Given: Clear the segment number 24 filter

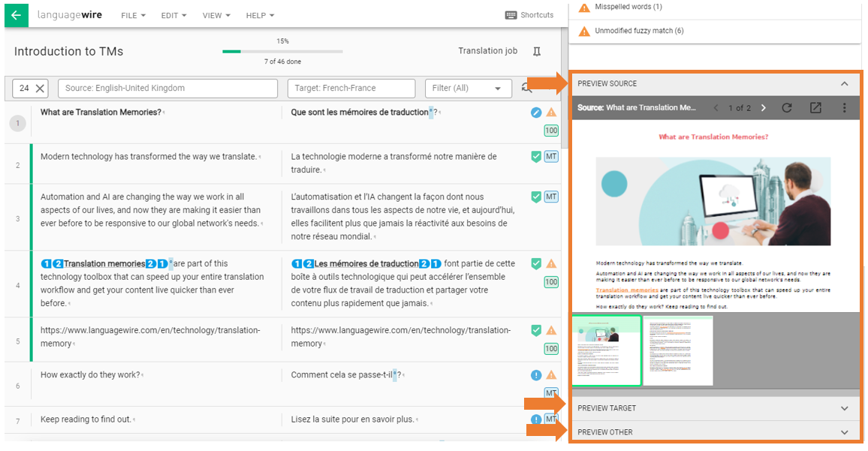Looking at the screenshot, I should pyautogui.click(x=41, y=89).
